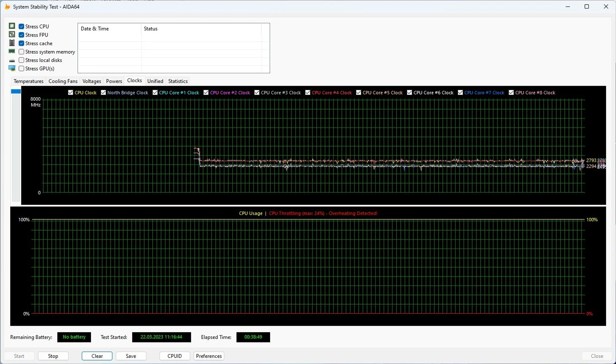Image resolution: width=616 pixels, height=364 pixels.
Task: Select the Clocks tab
Action: point(134,80)
